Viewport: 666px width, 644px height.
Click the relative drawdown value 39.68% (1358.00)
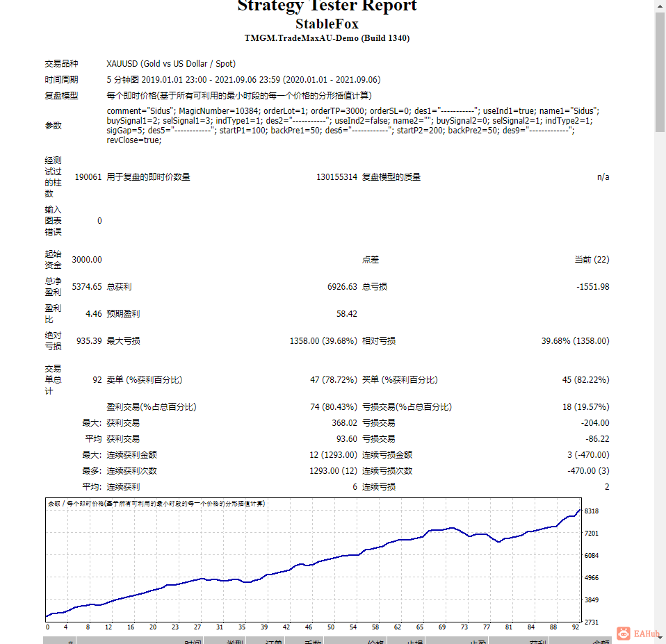pos(575,341)
